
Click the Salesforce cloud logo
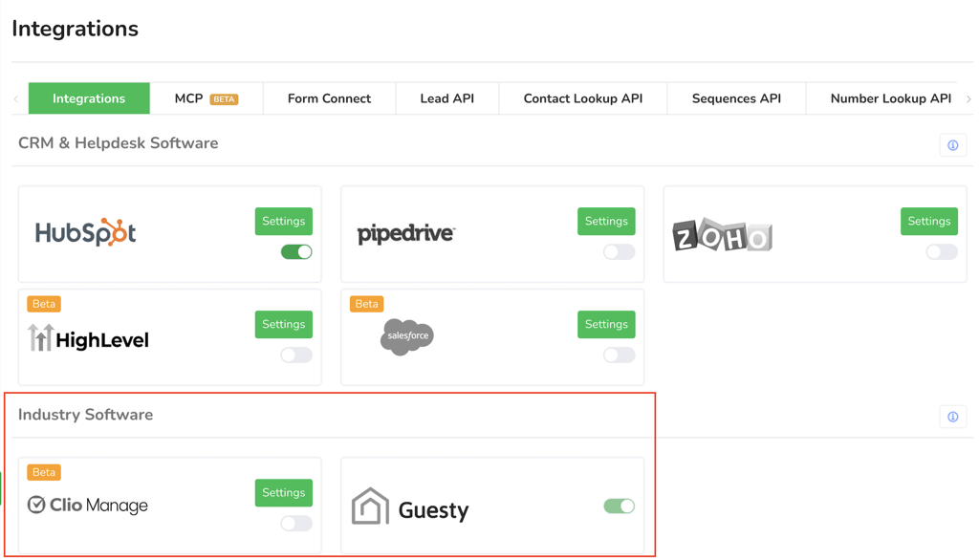tap(407, 336)
